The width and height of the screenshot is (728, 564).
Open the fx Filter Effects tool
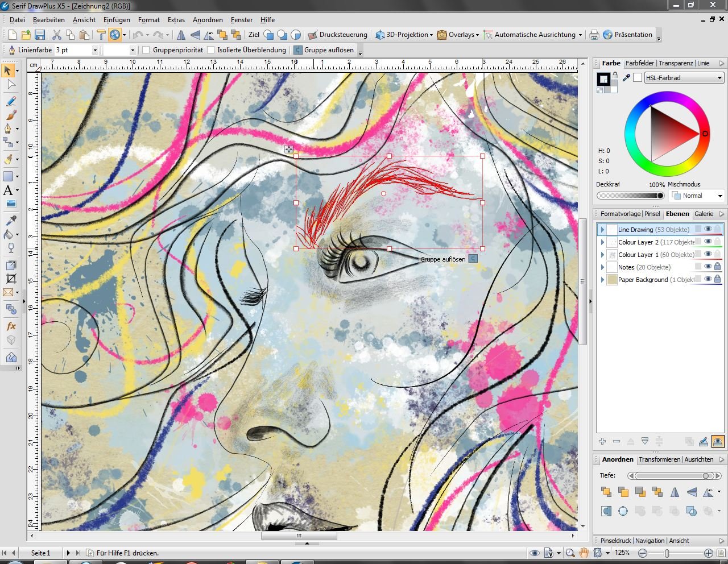(10, 326)
